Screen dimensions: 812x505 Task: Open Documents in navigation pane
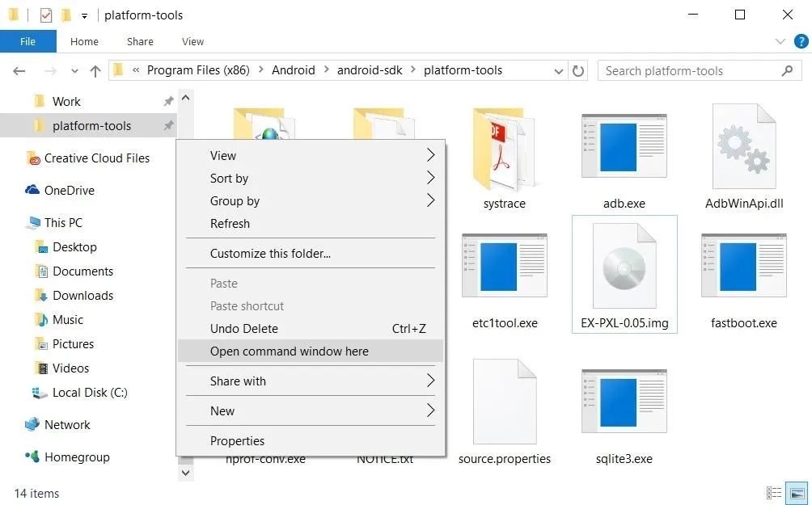click(x=82, y=271)
